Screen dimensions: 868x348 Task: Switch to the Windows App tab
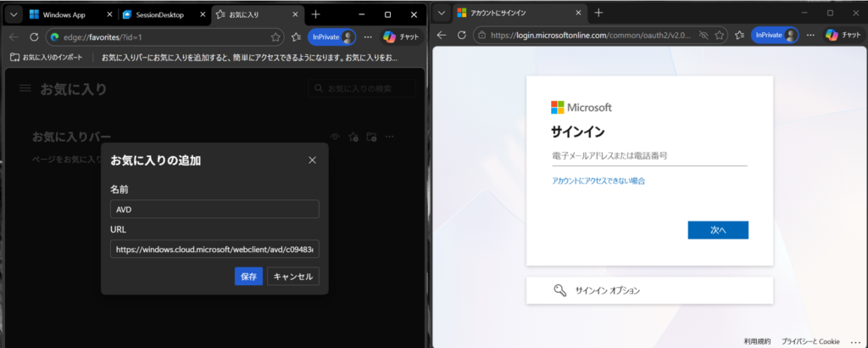(x=68, y=14)
